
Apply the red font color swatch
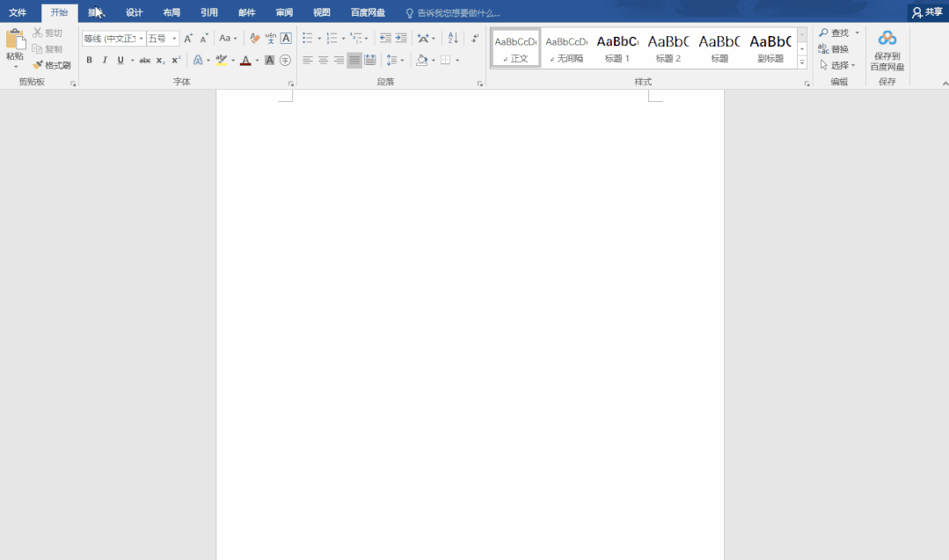245,61
